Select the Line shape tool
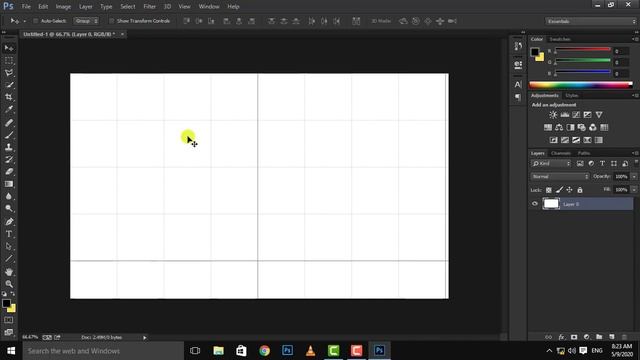640x360 pixels. pyautogui.click(x=9, y=258)
